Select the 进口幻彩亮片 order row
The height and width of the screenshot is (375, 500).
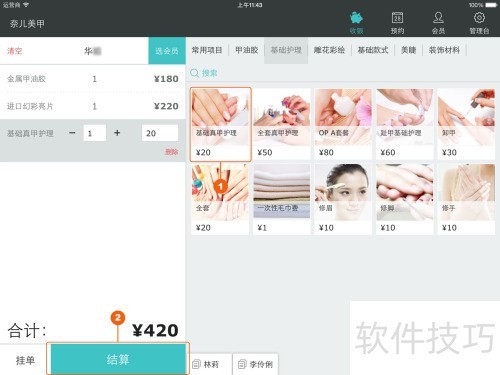click(93, 106)
